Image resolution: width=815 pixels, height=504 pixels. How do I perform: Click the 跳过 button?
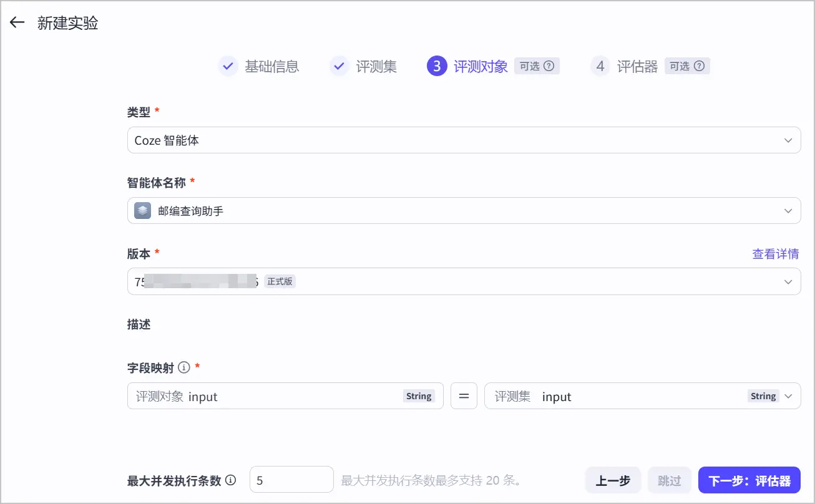(670, 480)
